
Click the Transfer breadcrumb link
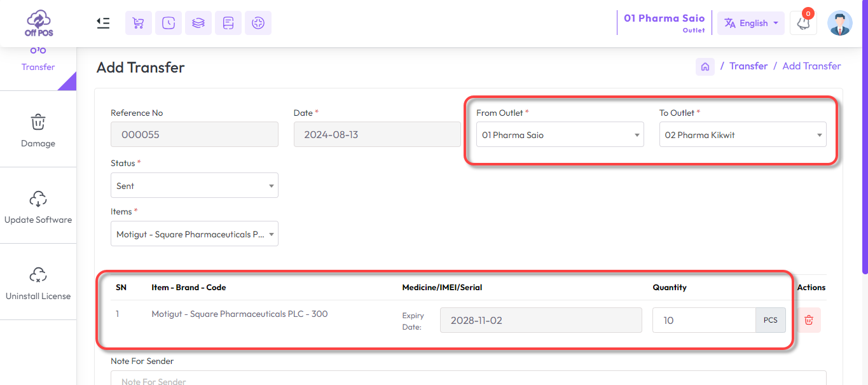point(748,66)
